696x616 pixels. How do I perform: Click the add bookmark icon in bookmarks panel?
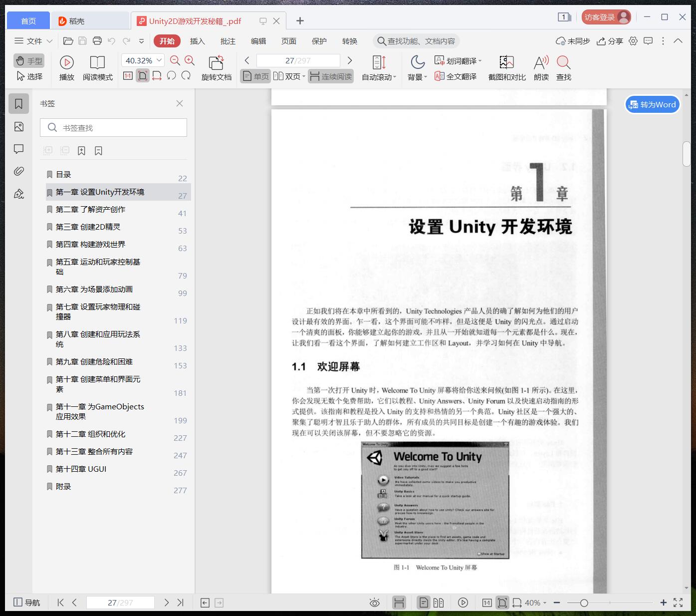tap(81, 151)
